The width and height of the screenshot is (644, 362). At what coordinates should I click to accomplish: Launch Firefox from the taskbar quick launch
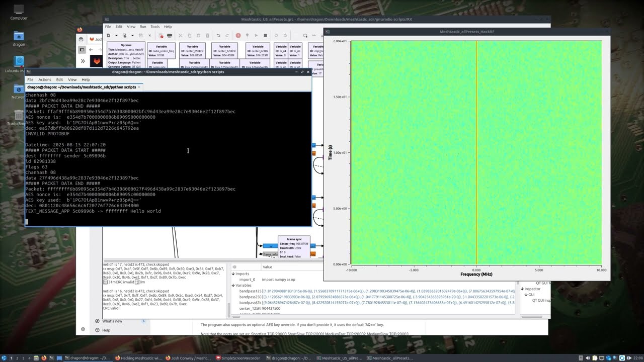pyautogui.click(x=44, y=358)
